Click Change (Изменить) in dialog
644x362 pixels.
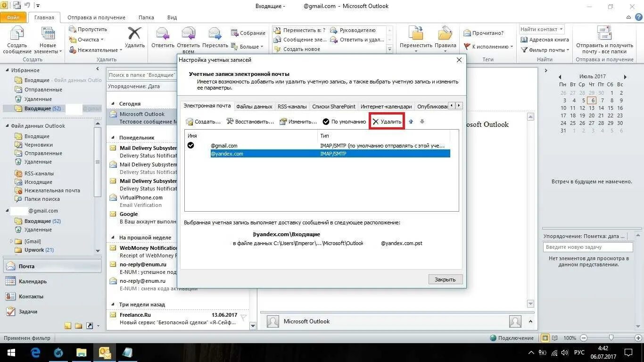[x=298, y=122]
